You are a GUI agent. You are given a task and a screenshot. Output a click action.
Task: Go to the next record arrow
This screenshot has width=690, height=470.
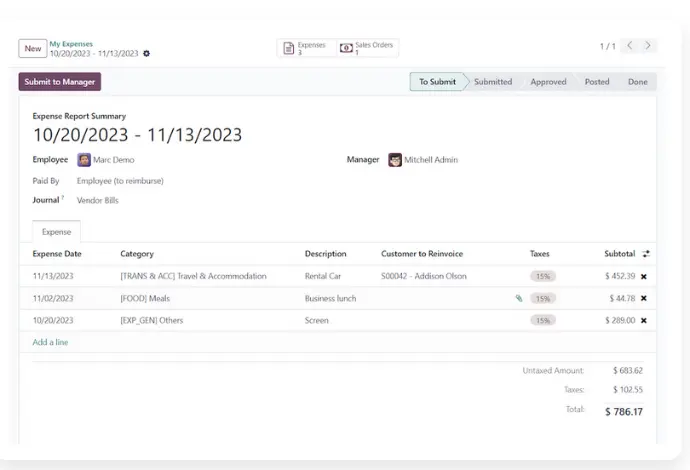pos(649,46)
